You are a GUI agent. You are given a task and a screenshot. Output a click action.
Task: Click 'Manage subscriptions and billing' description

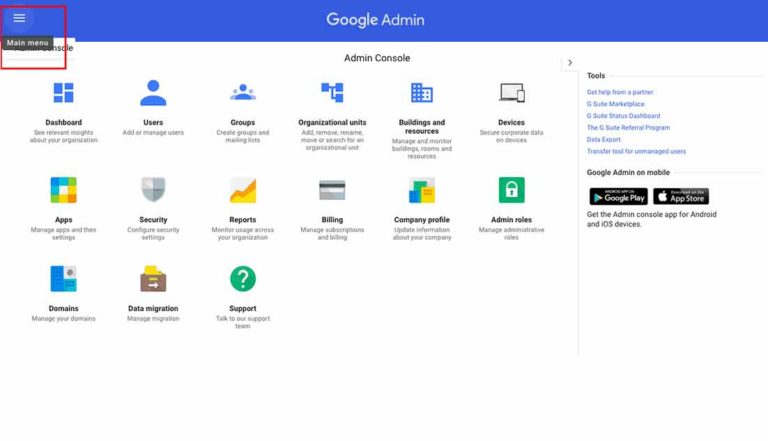[x=332, y=234]
